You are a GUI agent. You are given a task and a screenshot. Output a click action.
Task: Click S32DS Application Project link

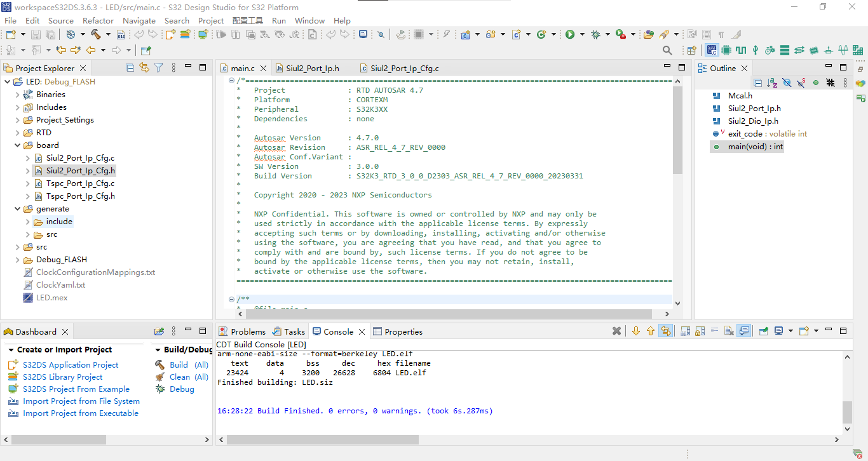point(71,364)
